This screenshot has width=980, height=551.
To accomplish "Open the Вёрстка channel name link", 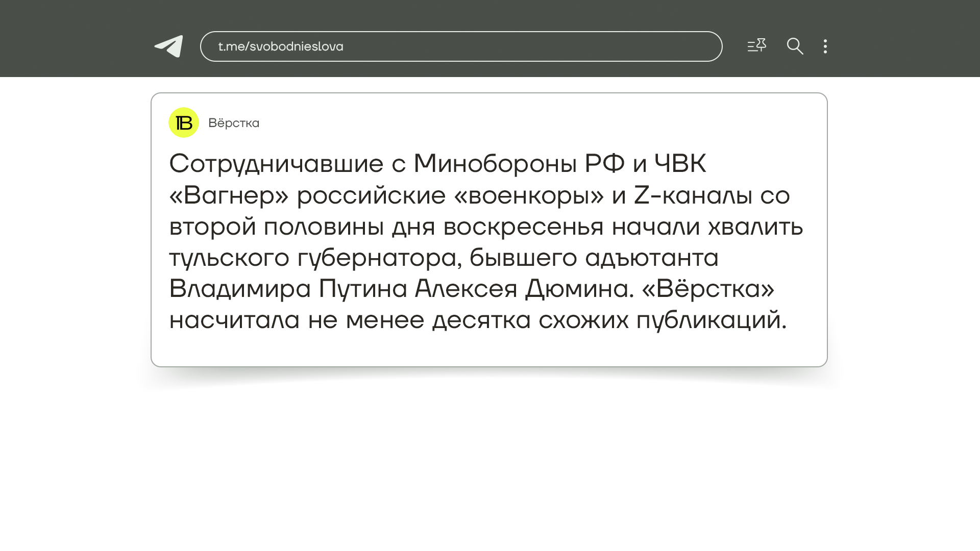I will point(234,123).
